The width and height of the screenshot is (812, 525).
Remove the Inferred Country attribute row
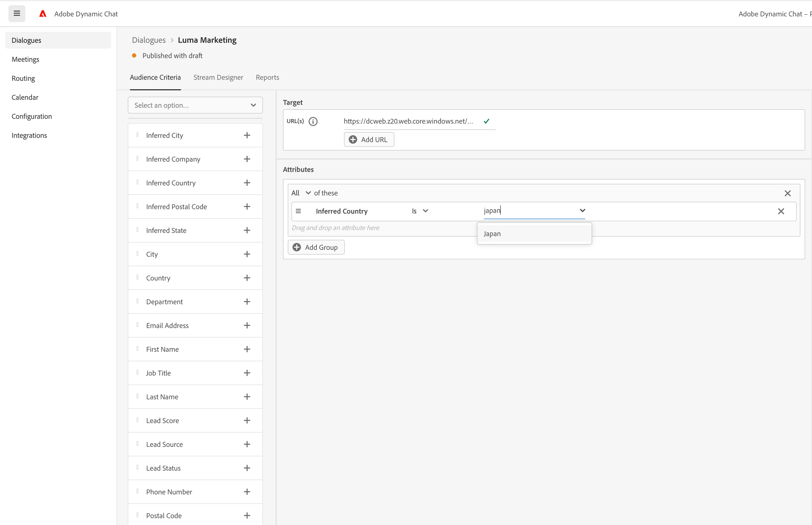click(781, 211)
